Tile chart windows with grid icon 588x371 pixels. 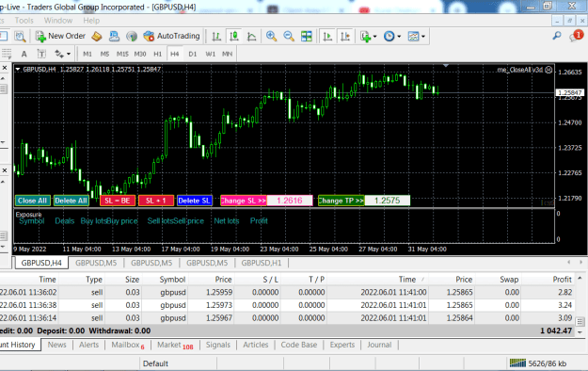click(x=307, y=36)
